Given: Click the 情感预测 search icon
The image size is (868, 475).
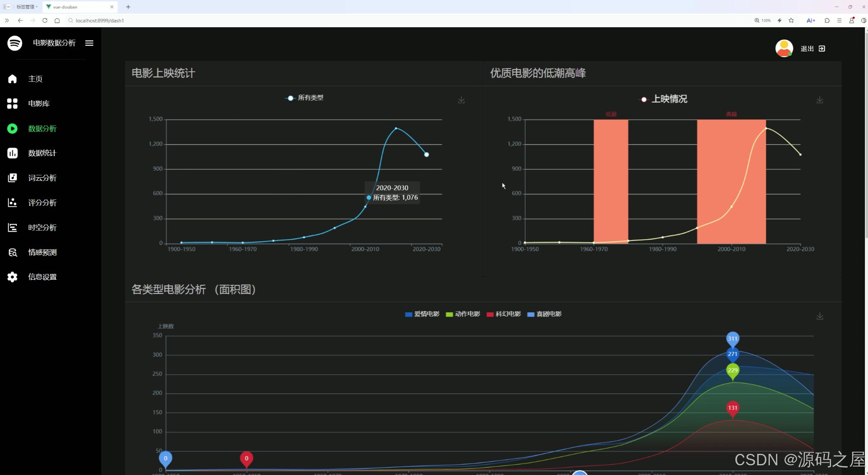Looking at the screenshot, I should click(12, 252).
